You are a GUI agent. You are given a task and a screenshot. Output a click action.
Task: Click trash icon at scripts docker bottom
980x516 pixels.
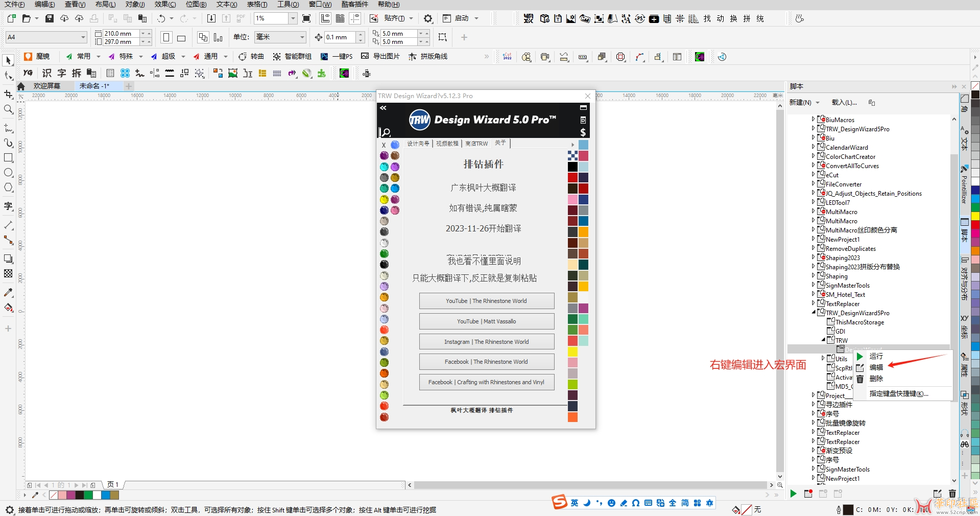point(952,494)
